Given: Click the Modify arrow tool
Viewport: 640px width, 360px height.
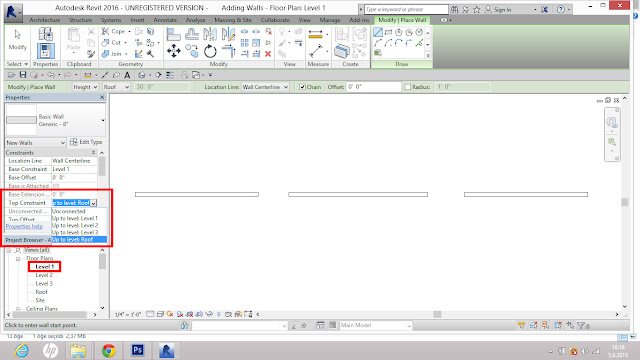Looking at the screenshot, I should pos(18,40).
